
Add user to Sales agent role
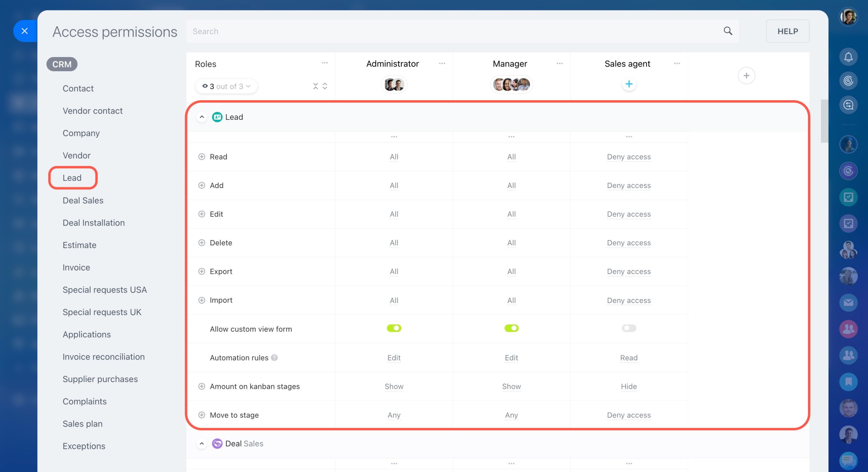point(629,84)
